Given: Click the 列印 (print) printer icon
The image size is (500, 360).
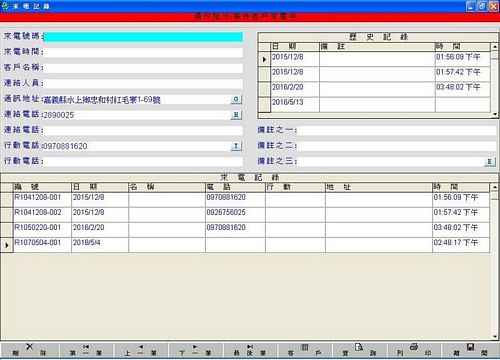Looking at the screenshot, I should pyautogui.click(x=414, y=350).
